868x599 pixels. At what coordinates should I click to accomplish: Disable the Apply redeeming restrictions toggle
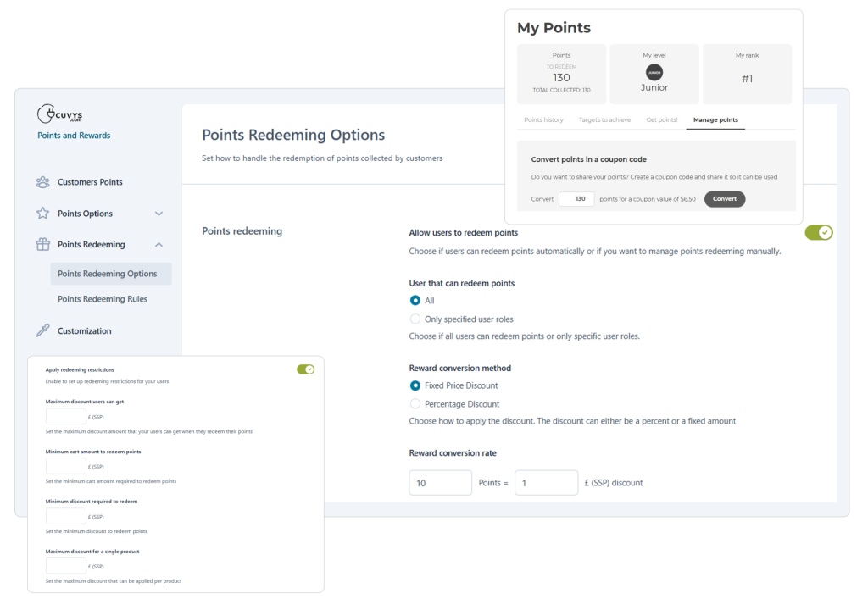click(x=305, y=369)
